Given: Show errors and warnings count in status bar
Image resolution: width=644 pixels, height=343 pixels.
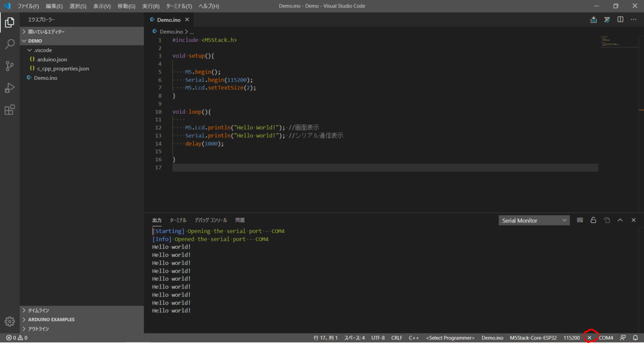Looking at the screenshot, I should pos(17,338).
